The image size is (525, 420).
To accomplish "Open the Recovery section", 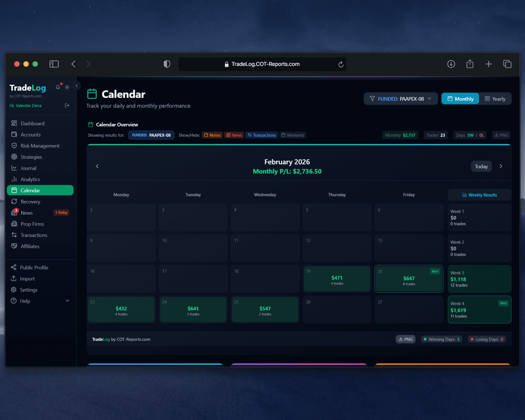I will coord(30,202).
